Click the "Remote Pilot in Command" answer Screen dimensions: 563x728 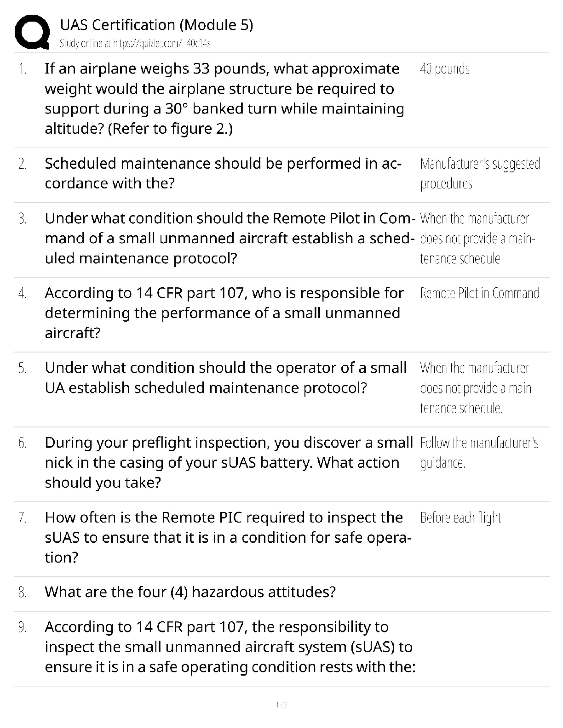pyautogui.click(x=480, y=293)
